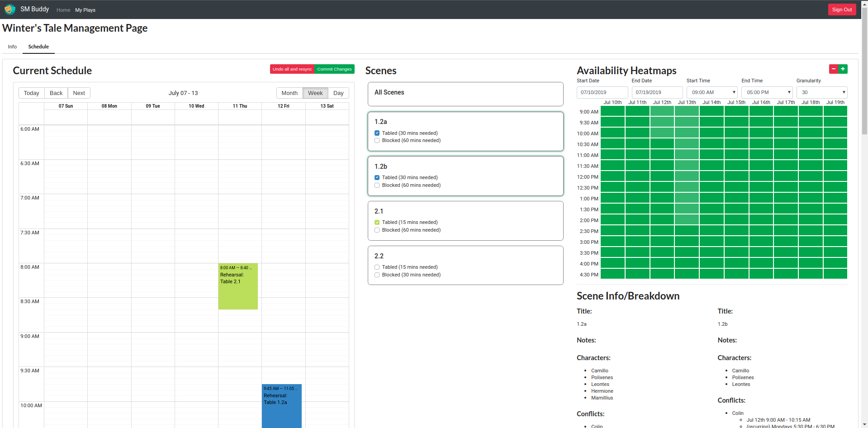Image resolution: width=868 pixels, height=428 pixels.
Task: Switch to the Info tab
Action: click(x=12, y=47)
